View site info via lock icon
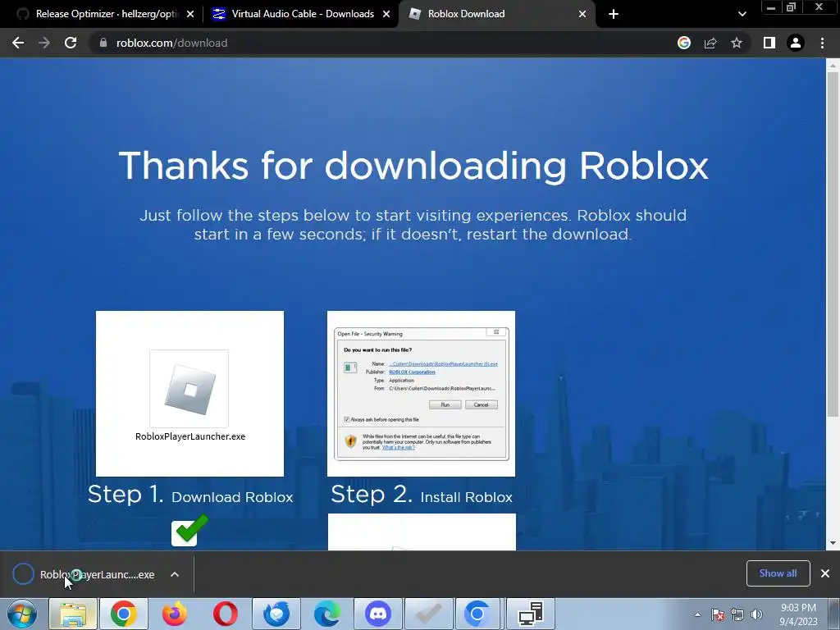This screenshot has width=840, height=630. coord(103,43)
